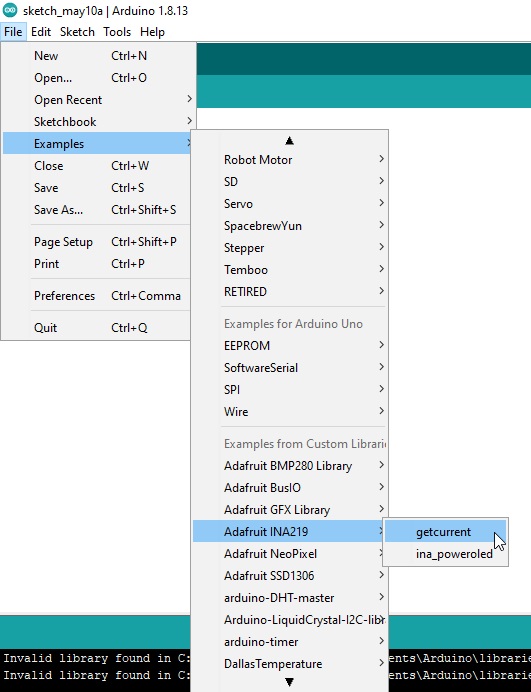
Task: Expand the SD examples submenu
Action: pos(290,182)
